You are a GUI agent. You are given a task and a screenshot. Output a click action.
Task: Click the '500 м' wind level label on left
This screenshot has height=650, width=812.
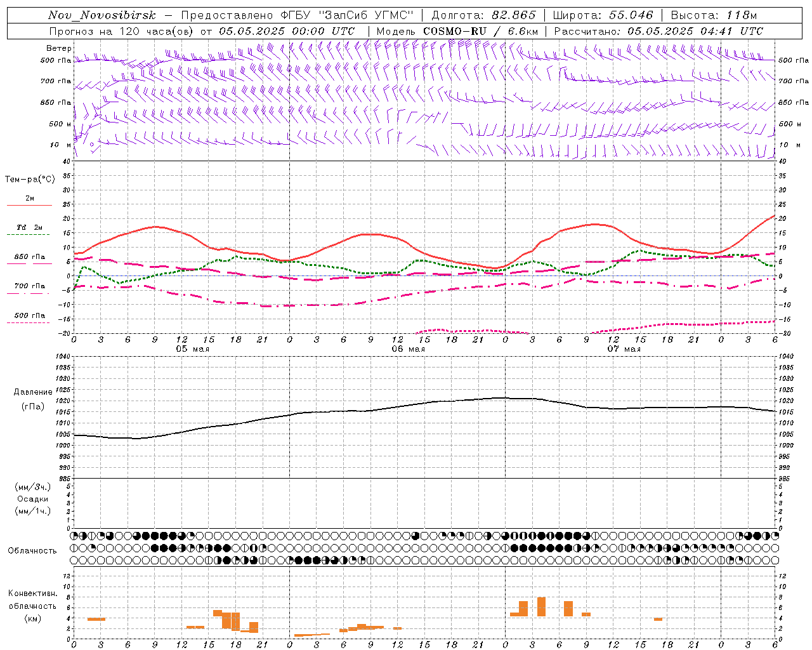pos(61,124)
